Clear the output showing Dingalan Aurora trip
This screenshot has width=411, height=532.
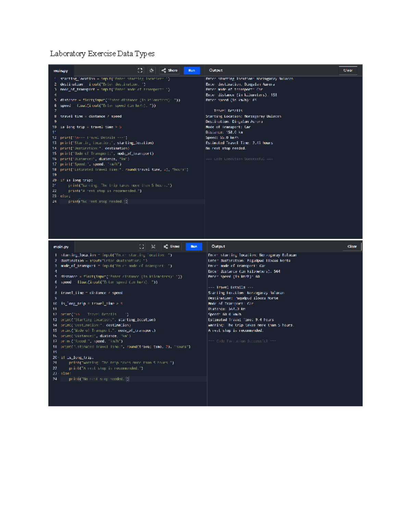click(348, 71)
